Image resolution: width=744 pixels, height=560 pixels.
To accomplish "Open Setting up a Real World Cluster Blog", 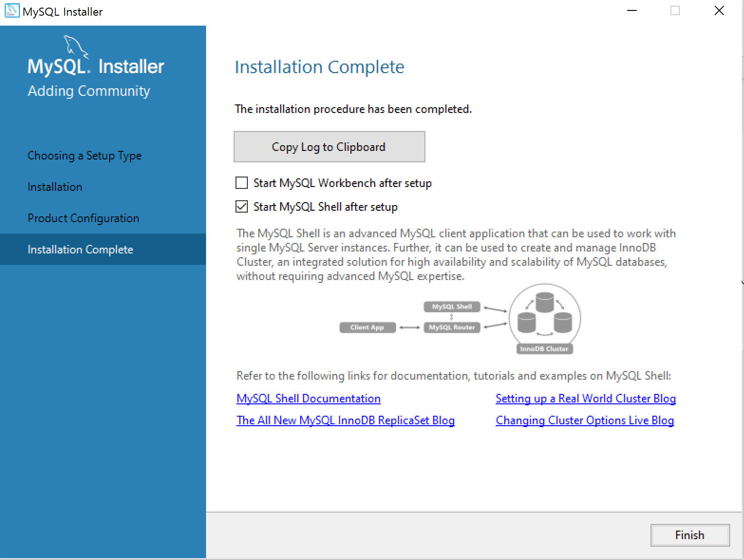I will click(586, 399).
